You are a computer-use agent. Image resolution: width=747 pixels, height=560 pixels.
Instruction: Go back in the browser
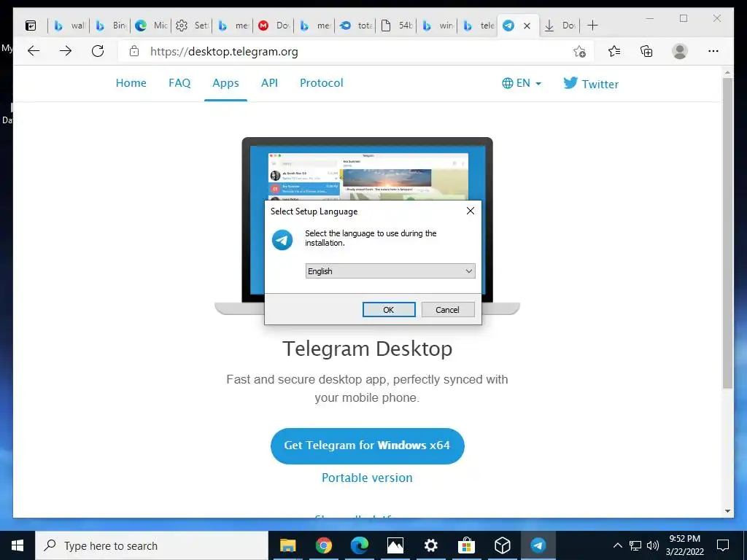pyautogui.click(x=34, y=51)
